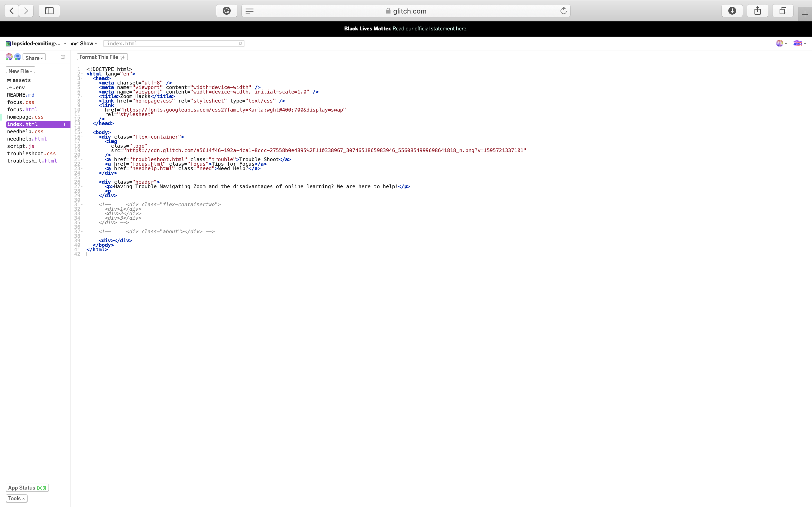Reload the glitch.com page
The image size is (812, 507).
[x=563, y=11]
